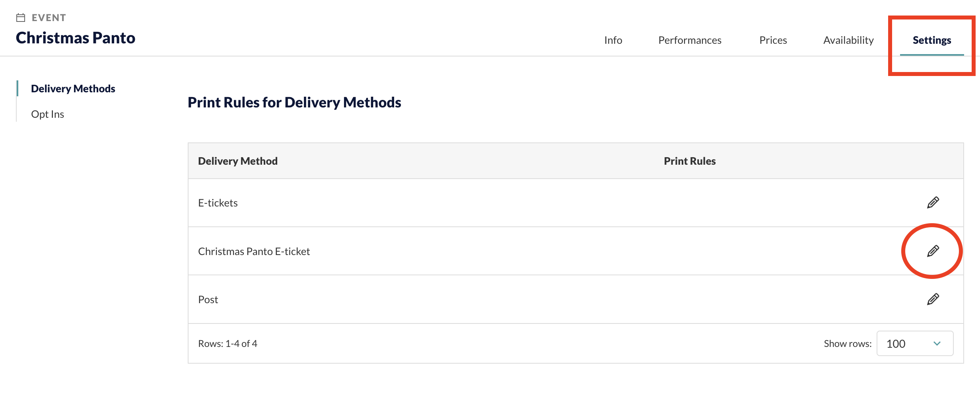Edit Christmas Panto E-ticket print rules
Viewport: 980px width, 409px height.
(933, 251)
